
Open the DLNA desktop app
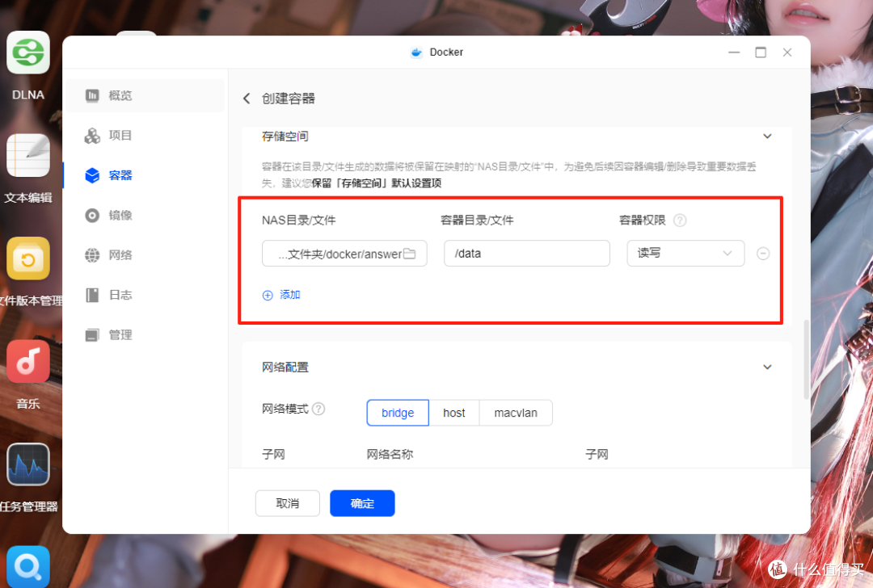click(x=27, y=53)
